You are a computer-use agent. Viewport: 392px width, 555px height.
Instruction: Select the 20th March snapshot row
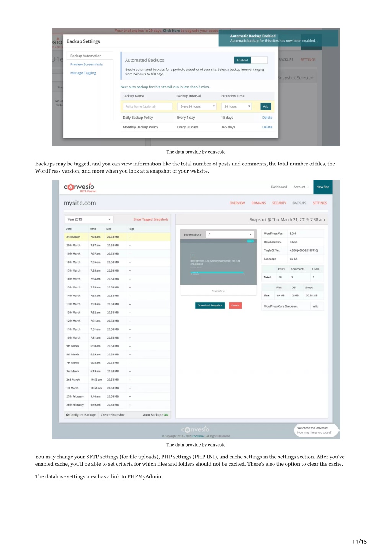click(x=117, y=246)
